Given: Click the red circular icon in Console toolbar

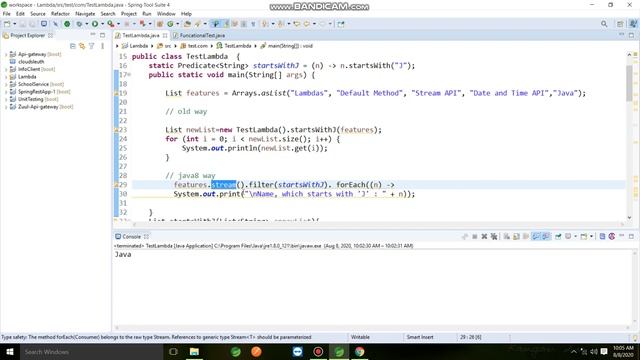Looking at the screenshot, I should coord(611,236).
